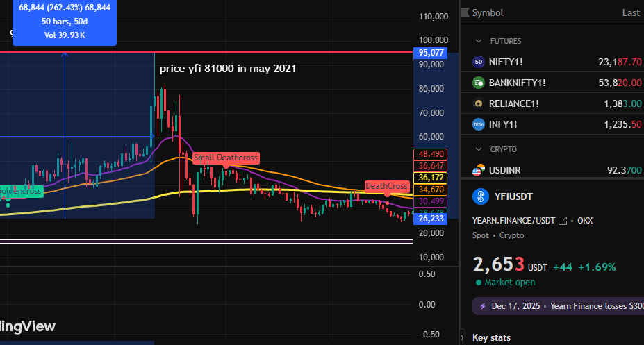Sort watchlist by the Symbol column header
644x345 pixels.
488,12
